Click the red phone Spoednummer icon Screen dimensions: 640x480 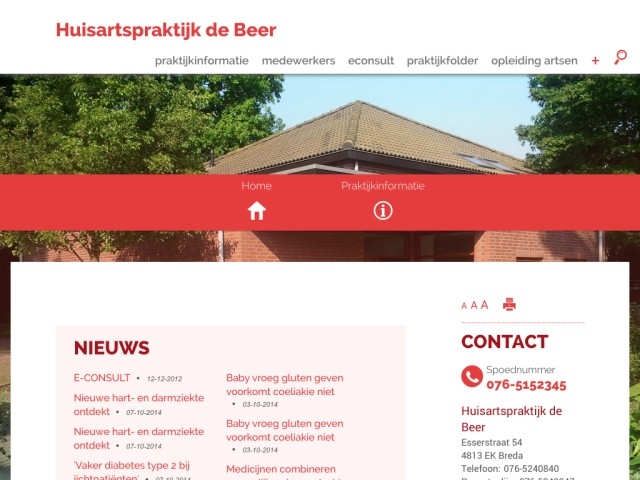pos(472,376)
